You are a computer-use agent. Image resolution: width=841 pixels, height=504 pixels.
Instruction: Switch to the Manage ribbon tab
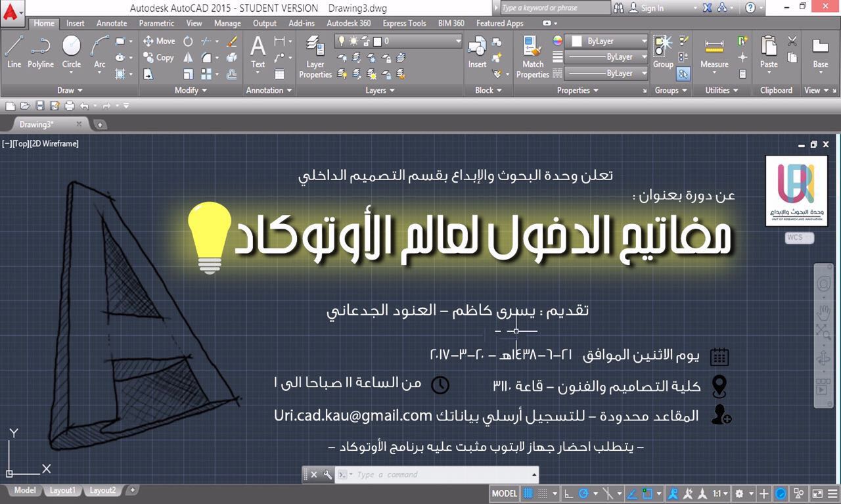[x=227, y=23]
